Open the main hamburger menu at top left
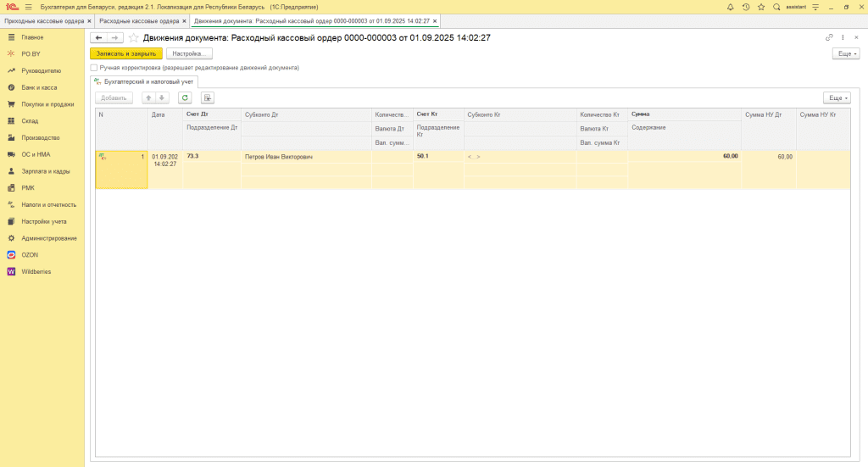The height and width of the screenshot is (467, 868). [x=28, y=7]
